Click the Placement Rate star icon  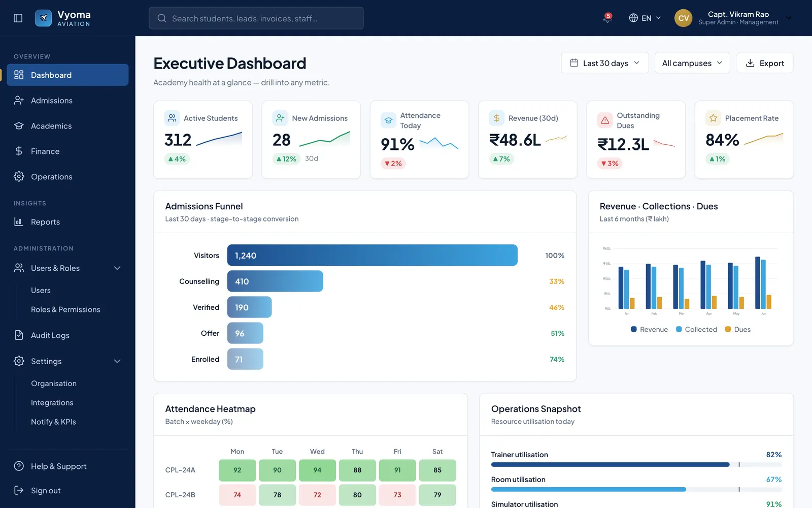coord(713,118)
